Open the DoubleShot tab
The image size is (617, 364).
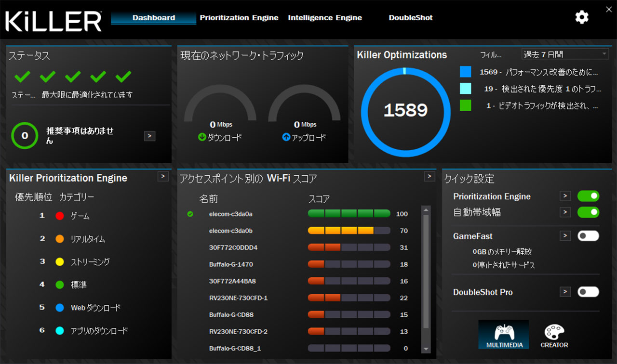411,18
